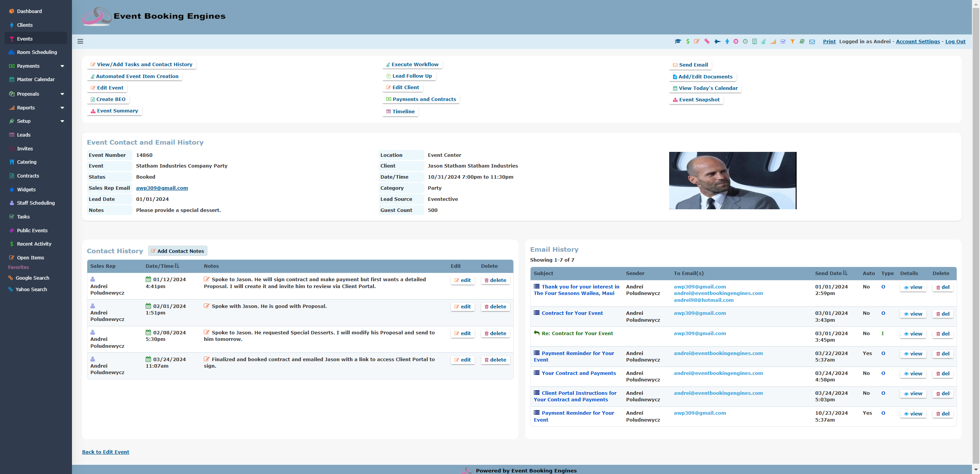Click the orange funnel filter toolbar icon
980x474 pixels.
(792, 41)
